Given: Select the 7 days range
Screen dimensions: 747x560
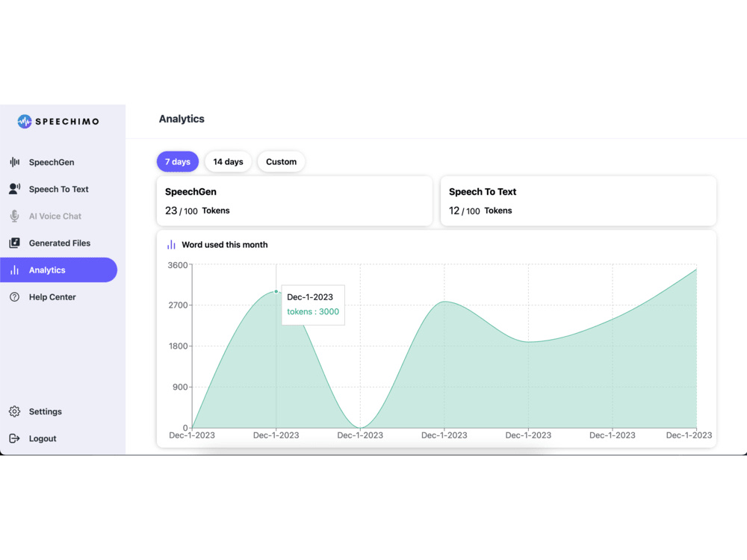Looking at the screenshot, I should pyautogui.click(x=178, y=162).
